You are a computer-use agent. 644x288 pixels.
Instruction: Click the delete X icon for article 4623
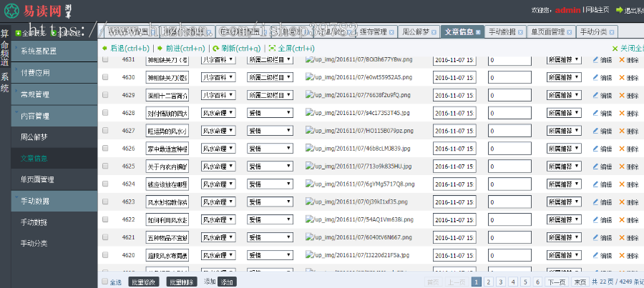pyautogui.click(x=621, y=202)
